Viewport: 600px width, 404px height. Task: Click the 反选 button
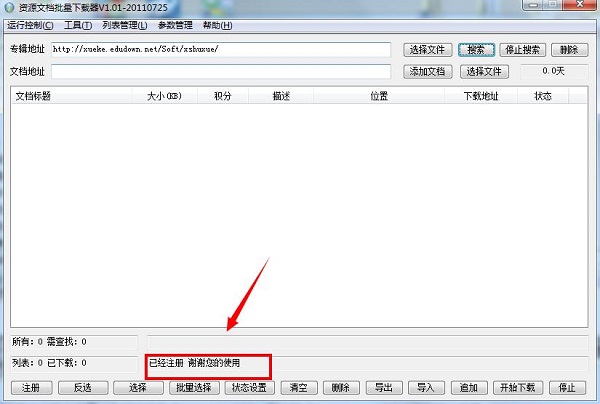(x=82, y=387)
